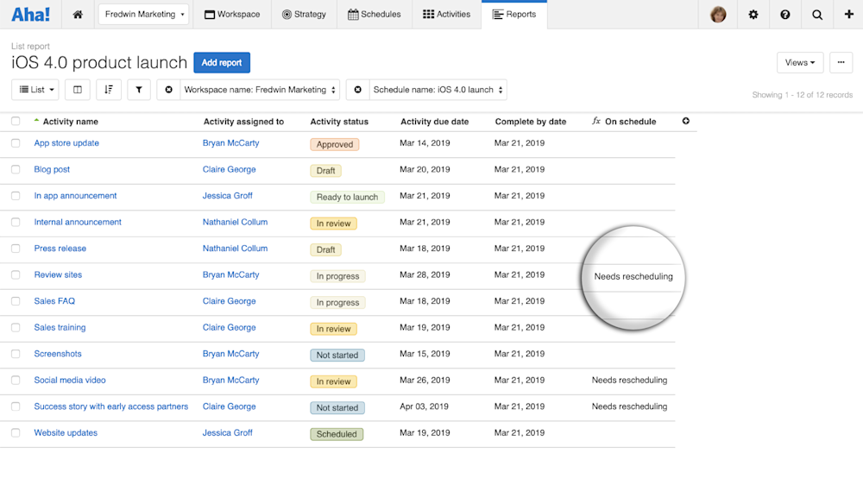Open the Views dropdown

pyautogui.click(x=800, y=62)
